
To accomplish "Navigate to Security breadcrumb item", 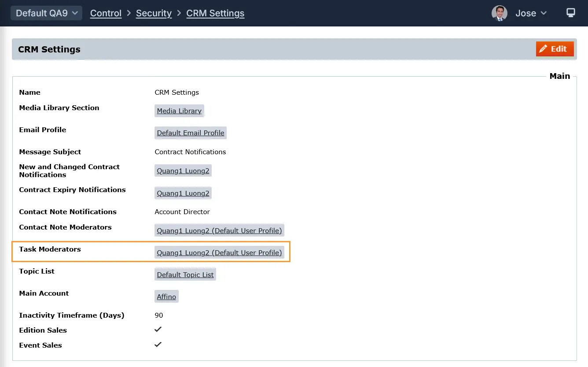I will tap(154, 13).
